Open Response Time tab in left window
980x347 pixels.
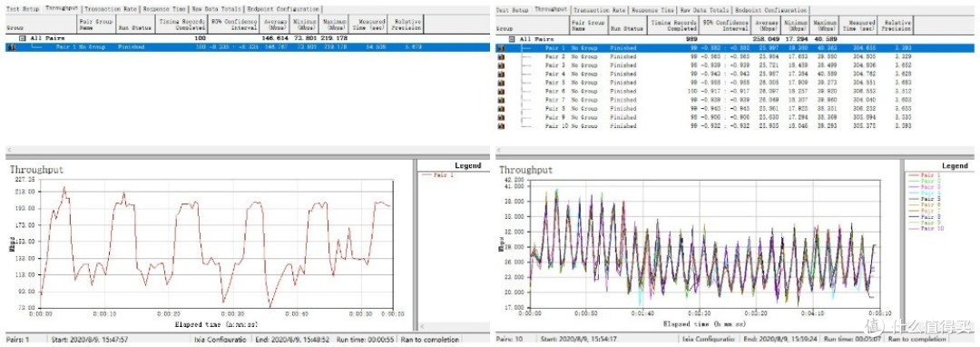coord(164,9)
